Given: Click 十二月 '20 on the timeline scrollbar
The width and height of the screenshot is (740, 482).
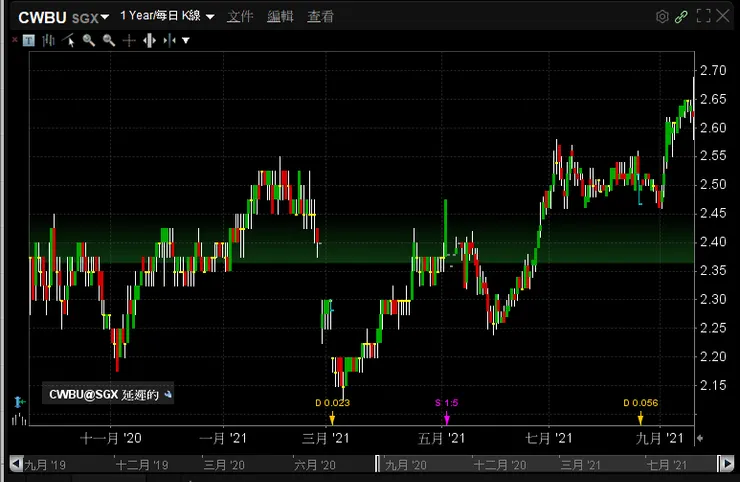Looking at the screenshot, I should (500, 465).
